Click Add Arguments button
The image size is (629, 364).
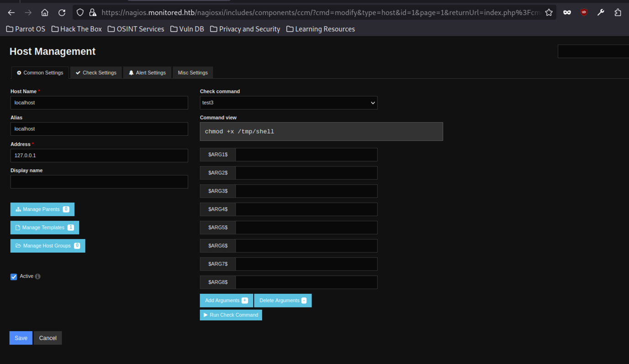click(226, 301)
